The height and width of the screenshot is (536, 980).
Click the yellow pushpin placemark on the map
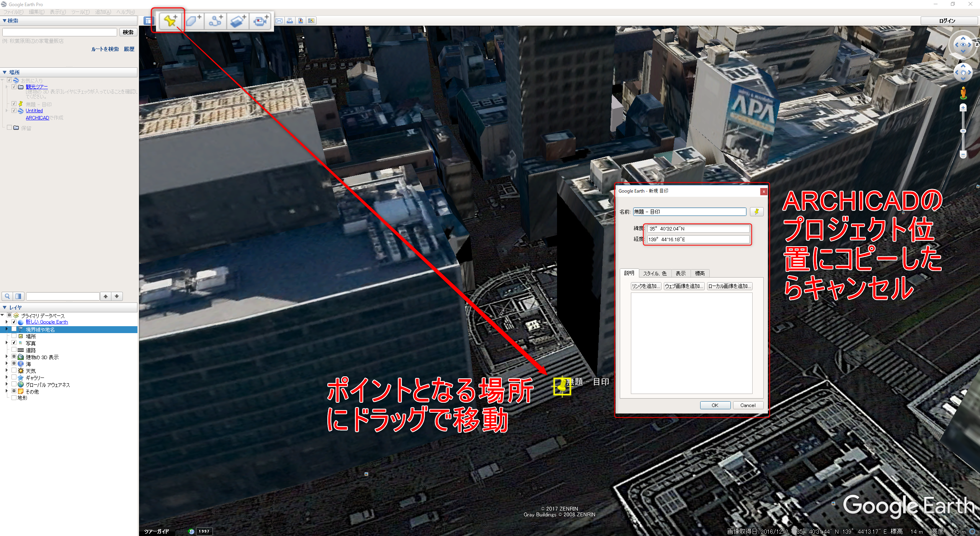coord(562,386)
